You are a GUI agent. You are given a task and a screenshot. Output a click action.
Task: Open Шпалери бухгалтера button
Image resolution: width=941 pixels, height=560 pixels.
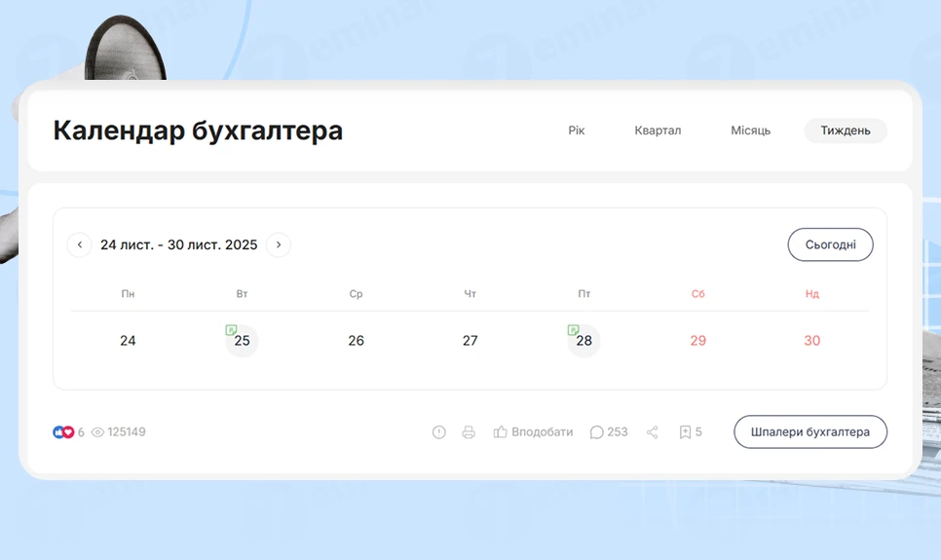810,432
